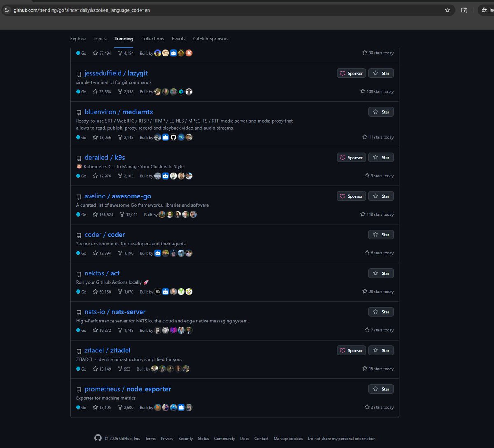Star the bluenviron mediamtx repository
Screen dimensions: 494x448
coord(381,112)
